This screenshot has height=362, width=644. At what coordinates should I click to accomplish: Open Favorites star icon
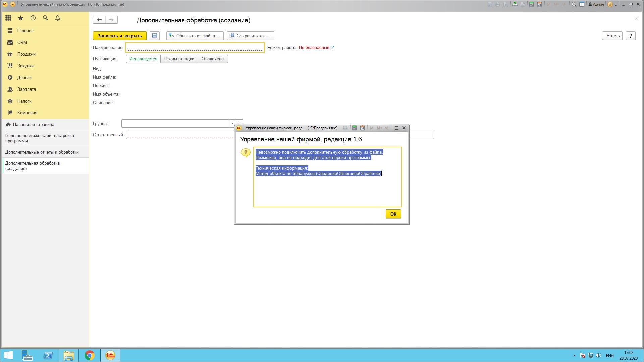20,18
